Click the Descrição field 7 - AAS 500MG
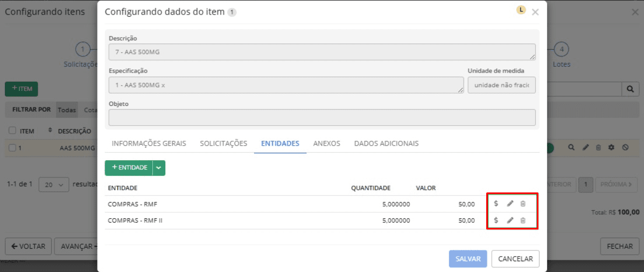 (x=322, y=52)
